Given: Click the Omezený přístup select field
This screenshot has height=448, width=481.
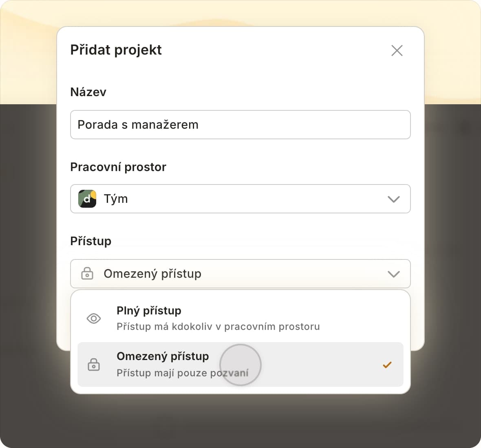Looking at the screenshot, I should pyautogui.click(x=240, y=274).
